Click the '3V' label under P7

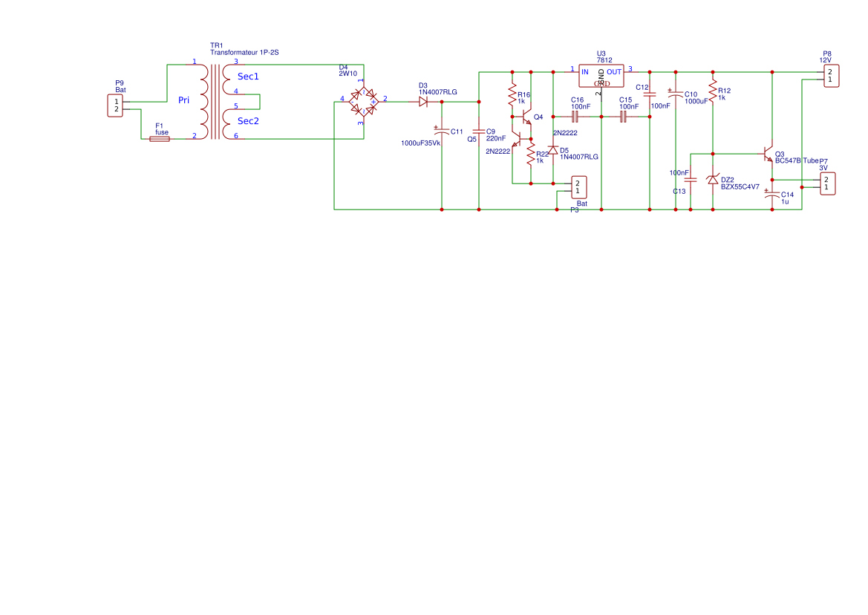click(x=823, y=169)
